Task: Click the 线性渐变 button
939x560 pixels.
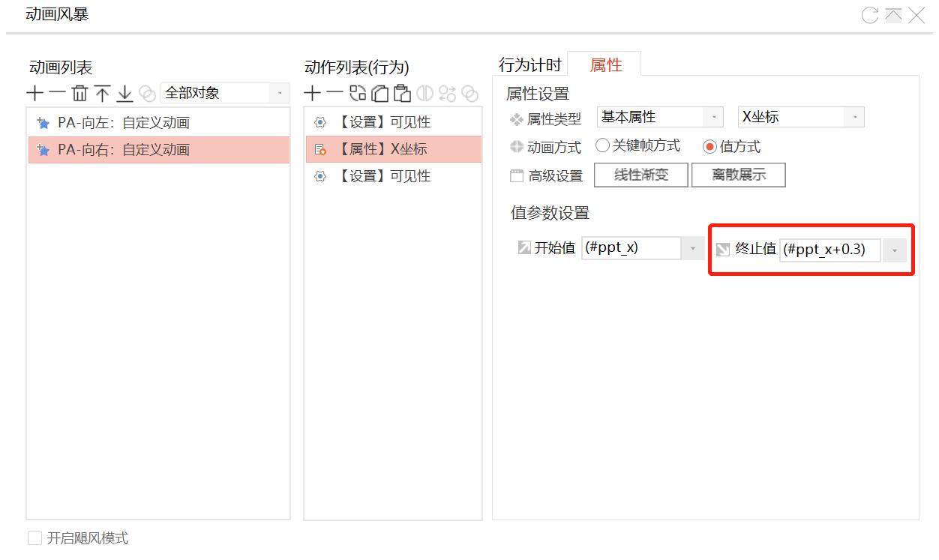Action: point(640,175)
